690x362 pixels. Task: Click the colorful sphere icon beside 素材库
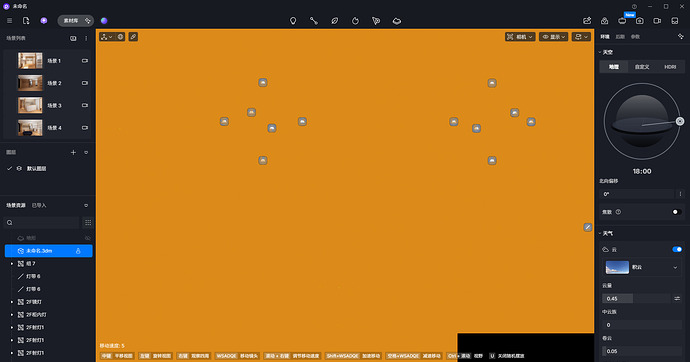104,21
